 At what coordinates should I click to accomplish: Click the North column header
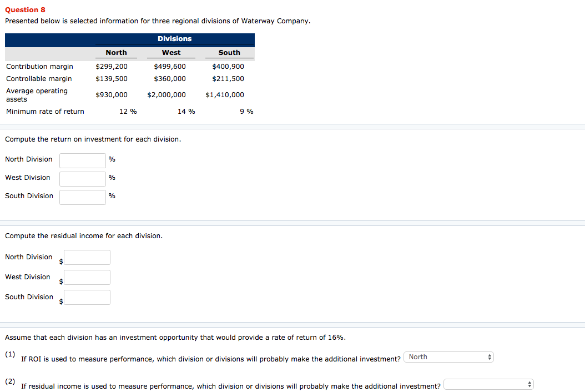116,53
